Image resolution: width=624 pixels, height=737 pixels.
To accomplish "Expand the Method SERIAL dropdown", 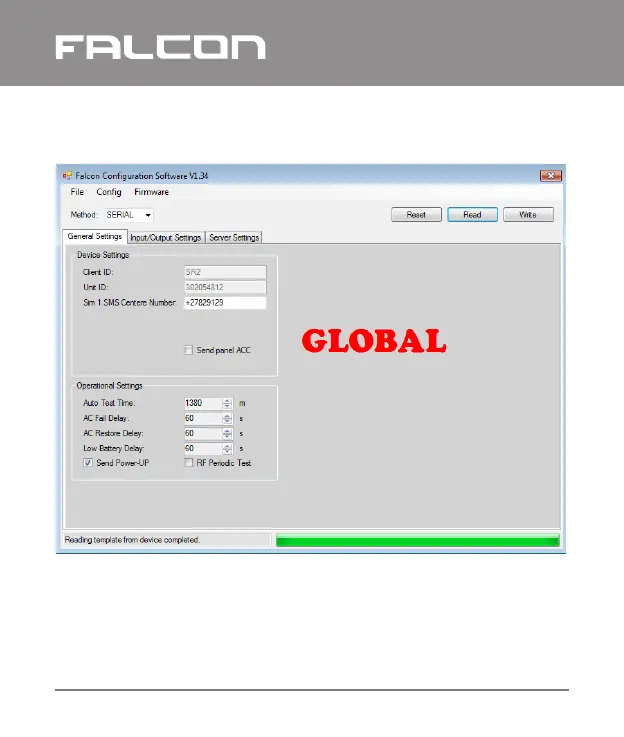I will pyautogui.click(x=148, y=215).
